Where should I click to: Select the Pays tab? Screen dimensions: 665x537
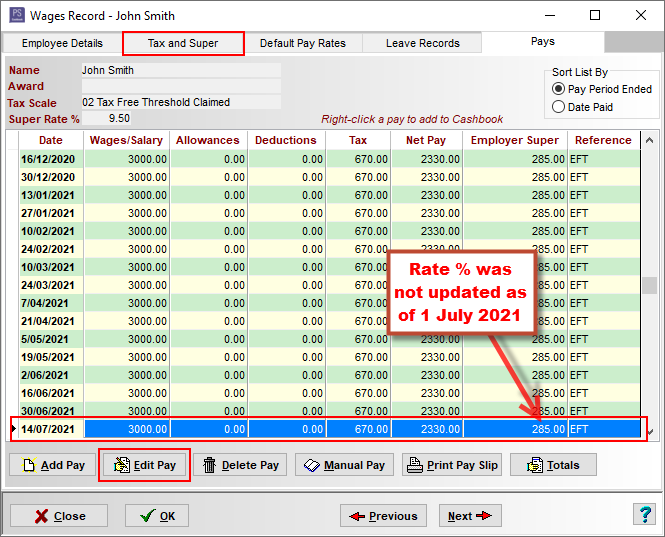543,42
